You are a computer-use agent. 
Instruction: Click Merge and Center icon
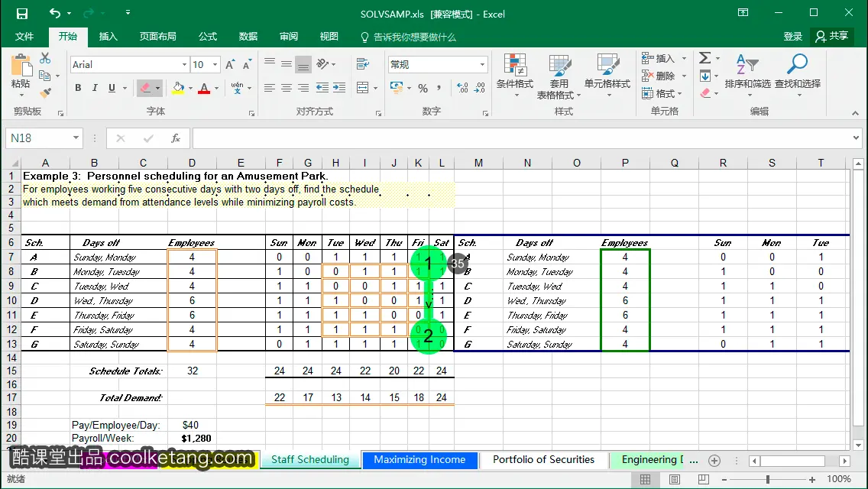[x=363, y=88]
